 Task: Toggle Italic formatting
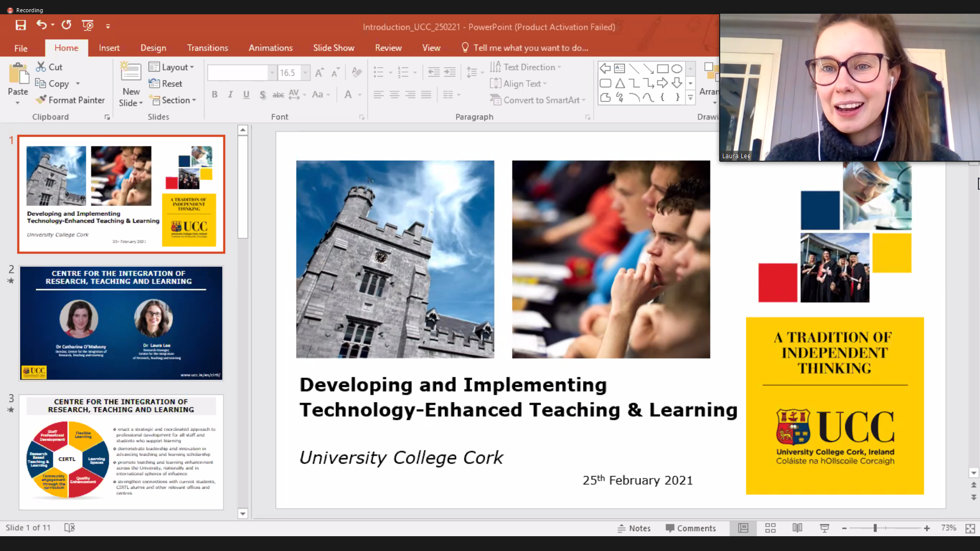230,94
